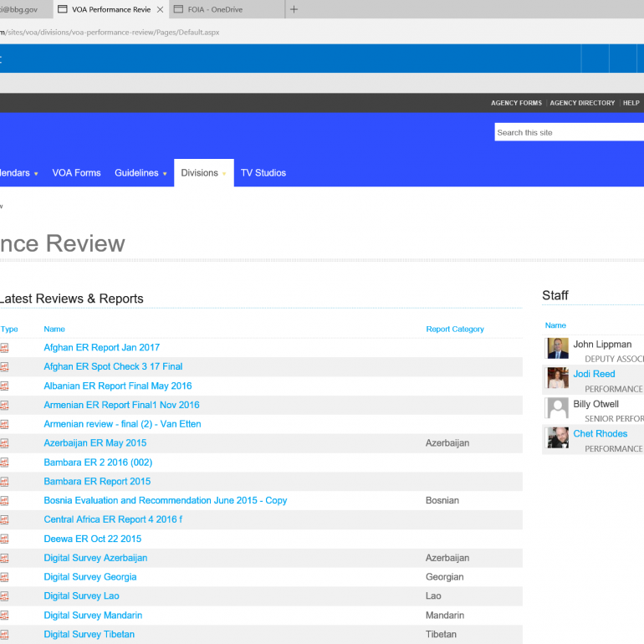This screenshot has height=644, width=644.
Task: Open Bambara ER 2 2016 (002)
Action: point(98,462)
